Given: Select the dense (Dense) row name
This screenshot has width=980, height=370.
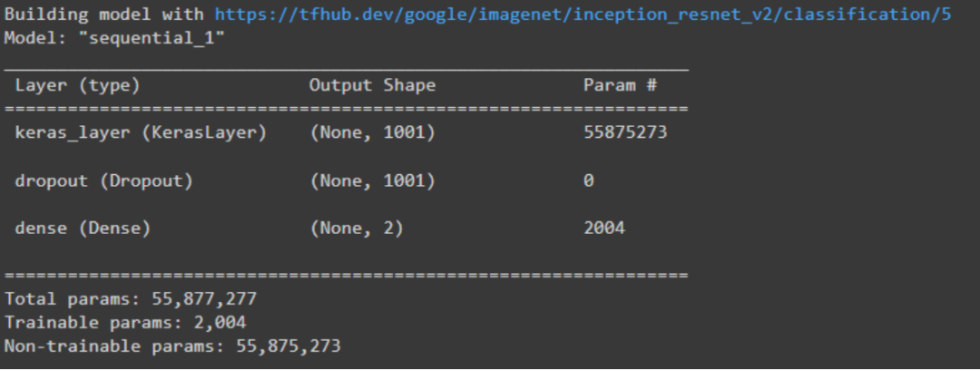Looking at the screenshot, I should coord(83,229).
